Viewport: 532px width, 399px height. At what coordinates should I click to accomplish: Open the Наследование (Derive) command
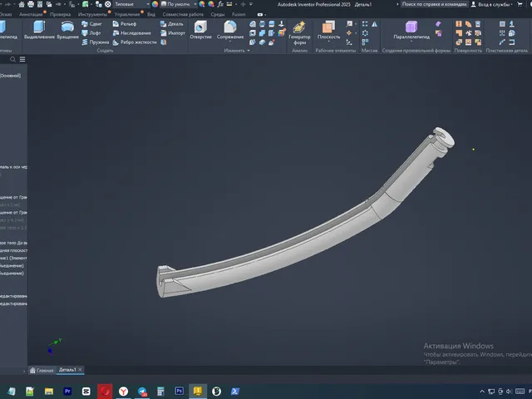pos(131,33)
